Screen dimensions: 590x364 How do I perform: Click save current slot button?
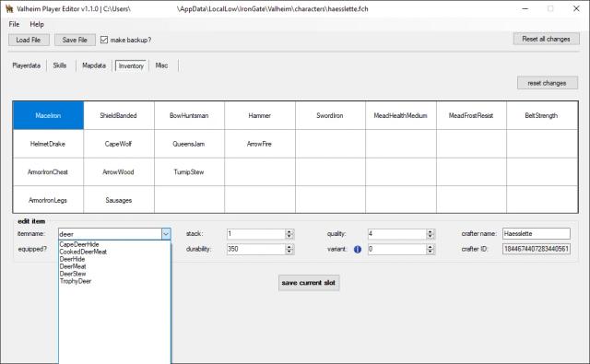(x=309, y=283)
